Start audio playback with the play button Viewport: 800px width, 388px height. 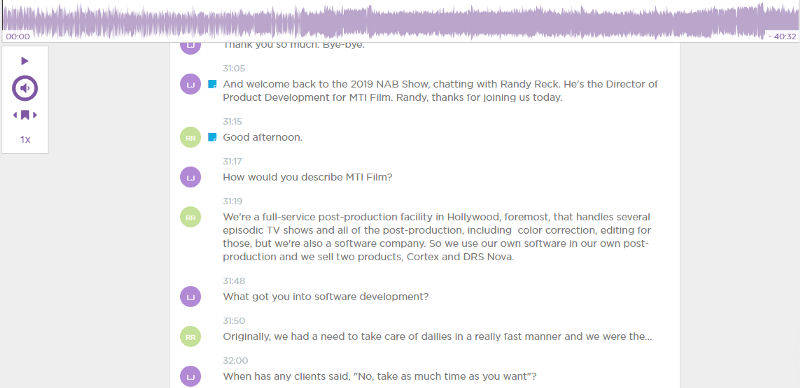24,61
